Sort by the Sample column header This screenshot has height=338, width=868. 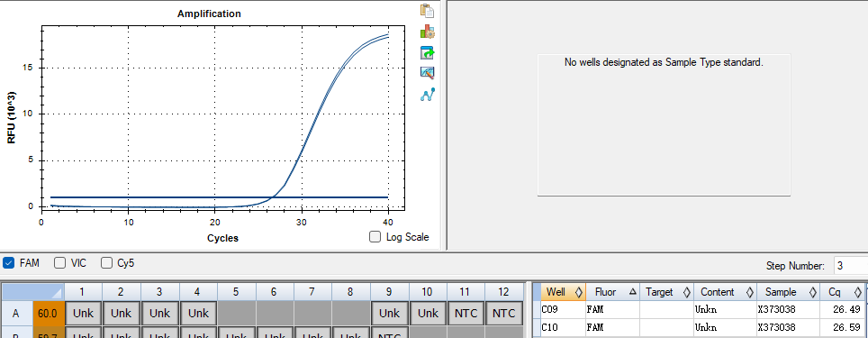[788, 292]
